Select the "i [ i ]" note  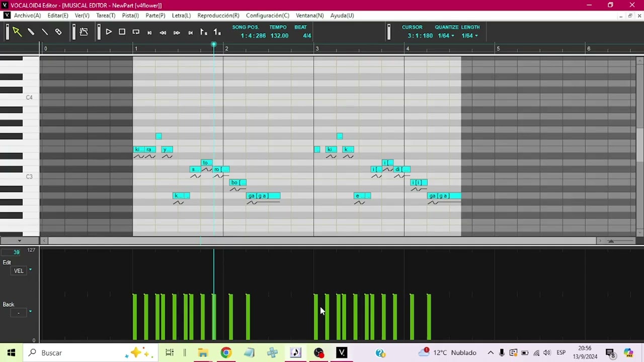point(419,183)
